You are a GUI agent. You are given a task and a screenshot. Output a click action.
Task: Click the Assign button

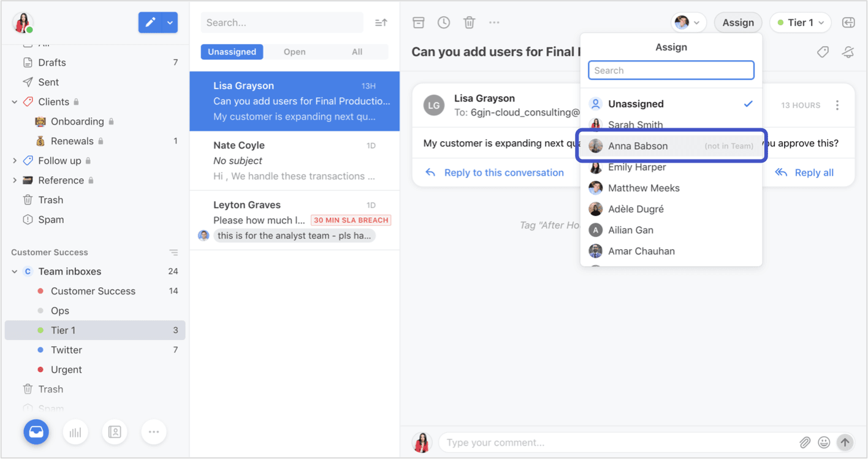click(738, 23)
